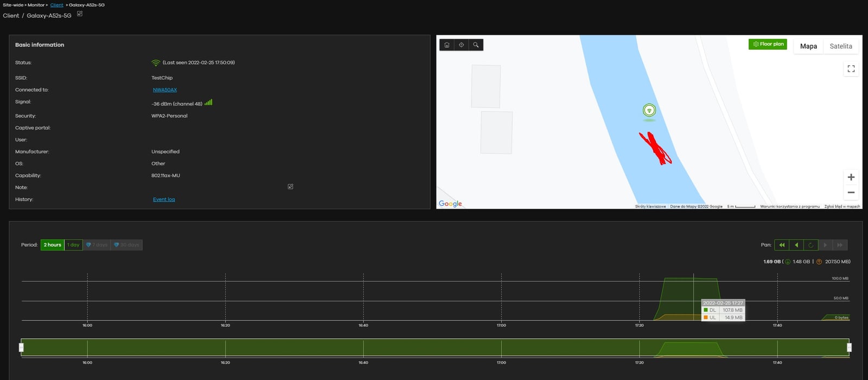
Task: Open the Floor plan button
Action: click(x=768, y=44)
